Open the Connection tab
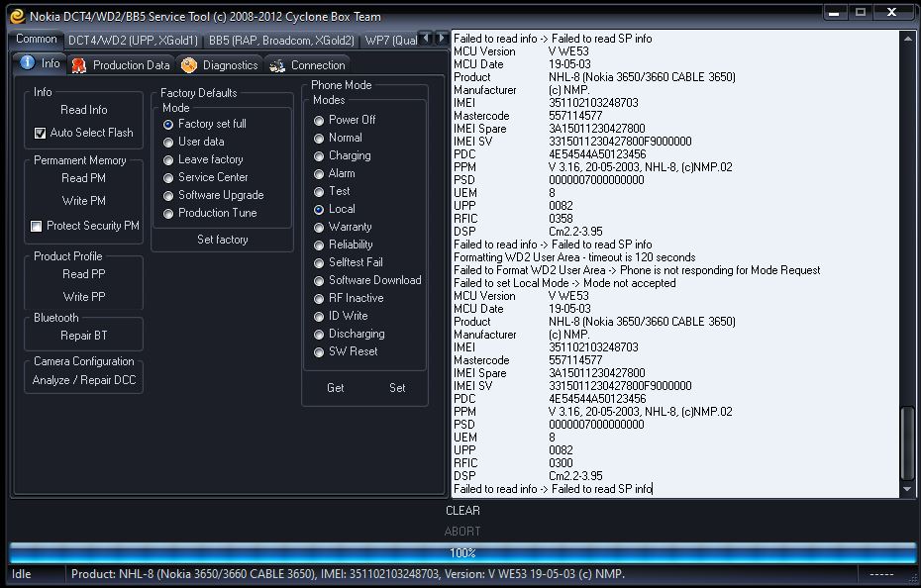This screenshot has height=588, width=921. (306, 65)
